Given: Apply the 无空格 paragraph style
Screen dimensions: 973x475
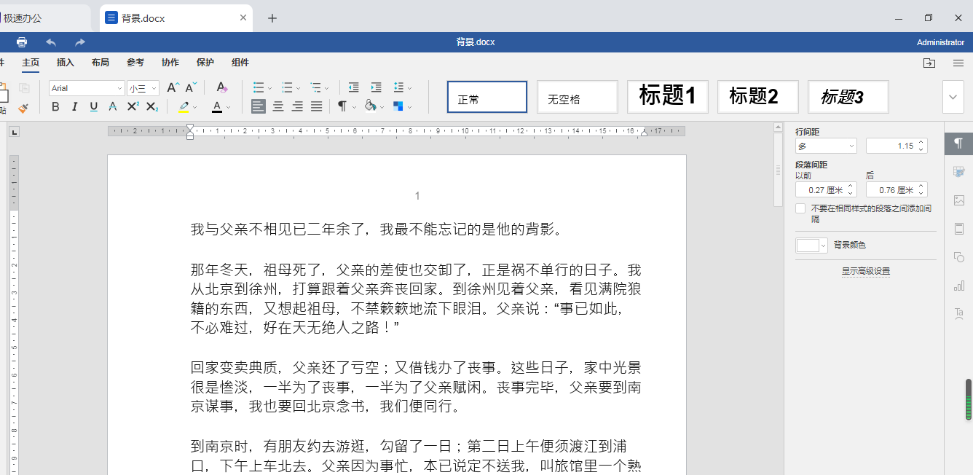Looking at the screenshot, I should pos(577,97).
